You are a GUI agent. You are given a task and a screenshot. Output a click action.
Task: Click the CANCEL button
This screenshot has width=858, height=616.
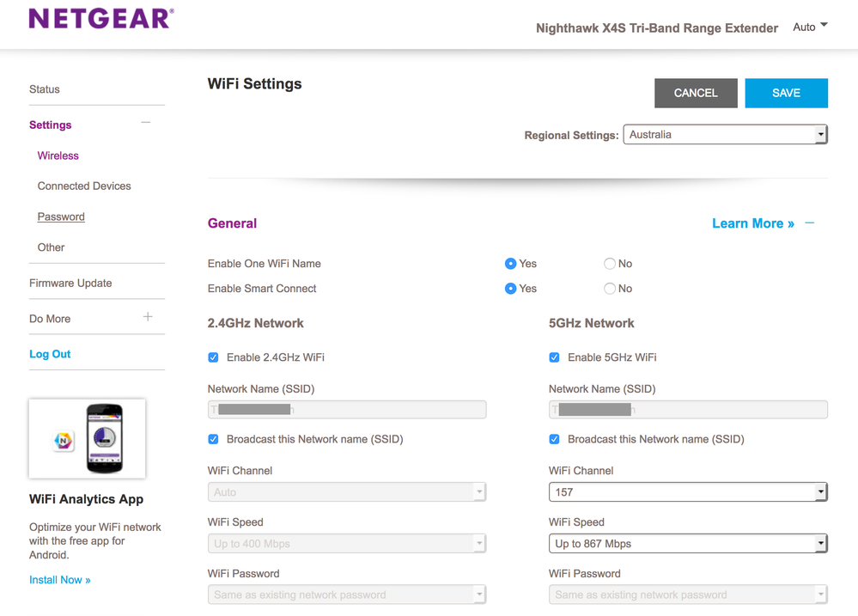click(696, 93)
